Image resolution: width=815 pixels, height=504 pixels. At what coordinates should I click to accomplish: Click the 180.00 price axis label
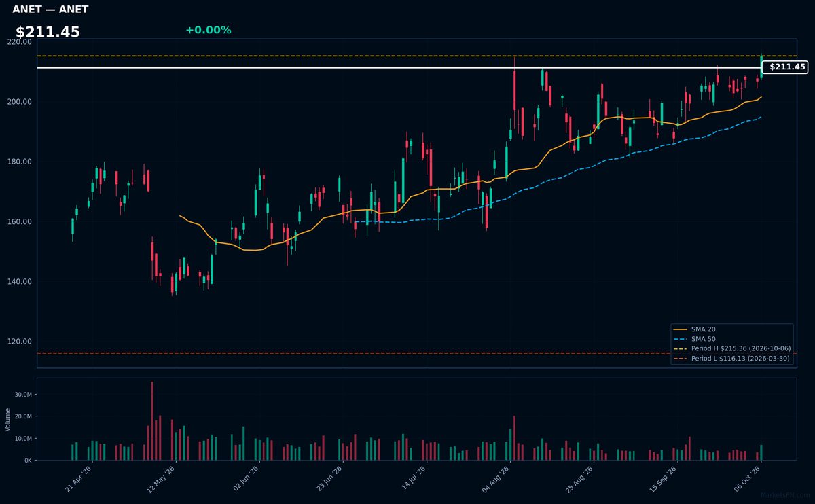pyautogui.click(x=20, y=162)
